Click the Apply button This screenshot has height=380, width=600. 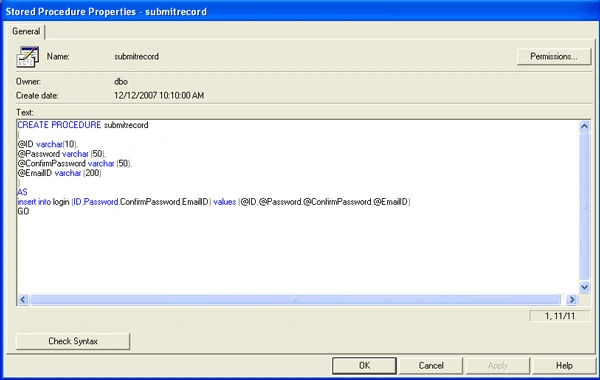[497, 365]
